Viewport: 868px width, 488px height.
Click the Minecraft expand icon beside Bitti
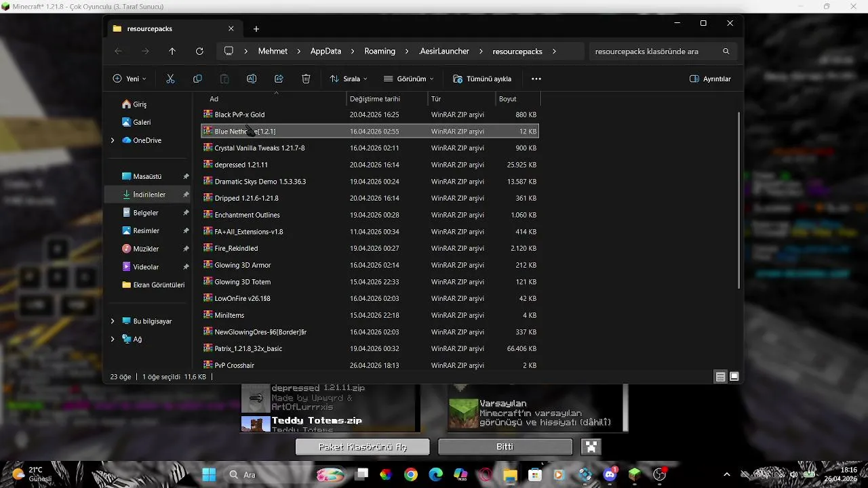click(591, 447)
